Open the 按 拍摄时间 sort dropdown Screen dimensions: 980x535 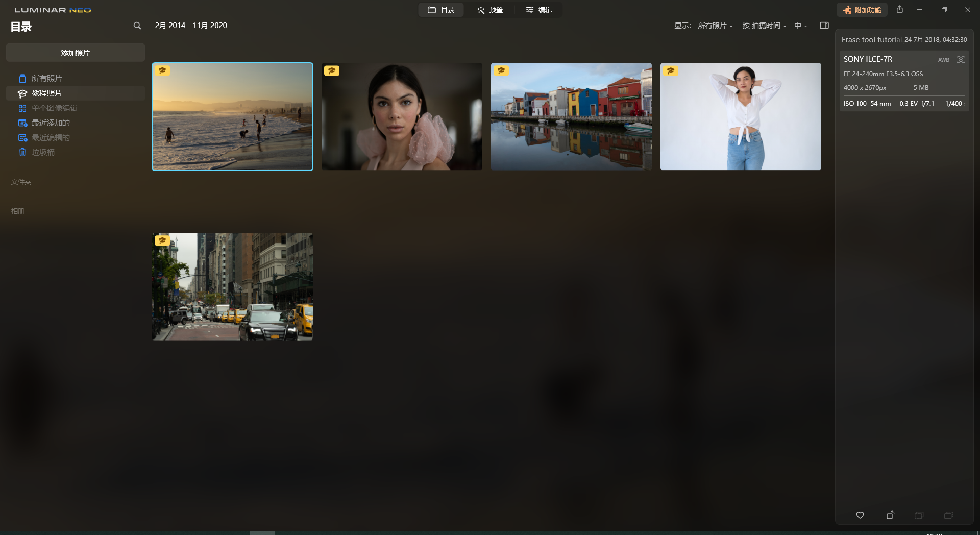(x=764, y=26)
